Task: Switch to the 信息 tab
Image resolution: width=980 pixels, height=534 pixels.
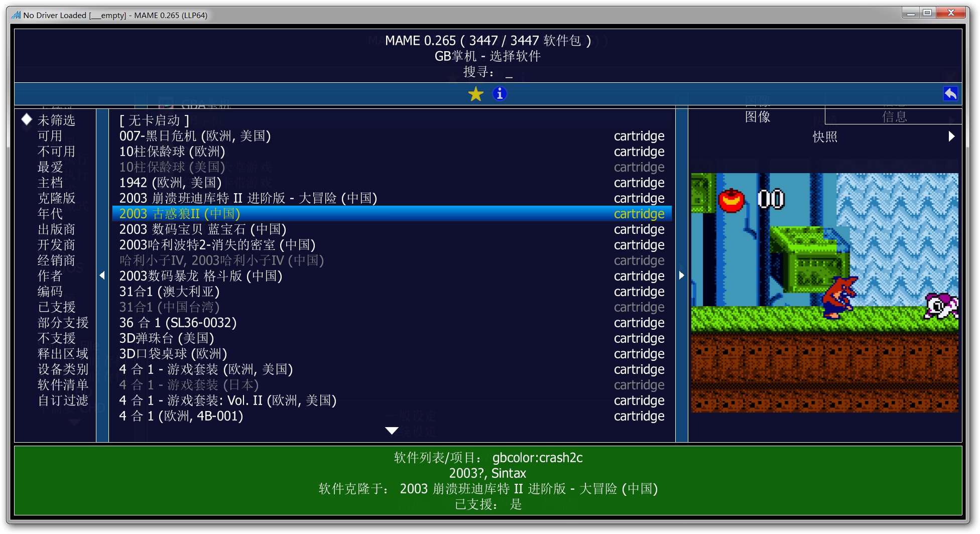Action: point(894,117)
